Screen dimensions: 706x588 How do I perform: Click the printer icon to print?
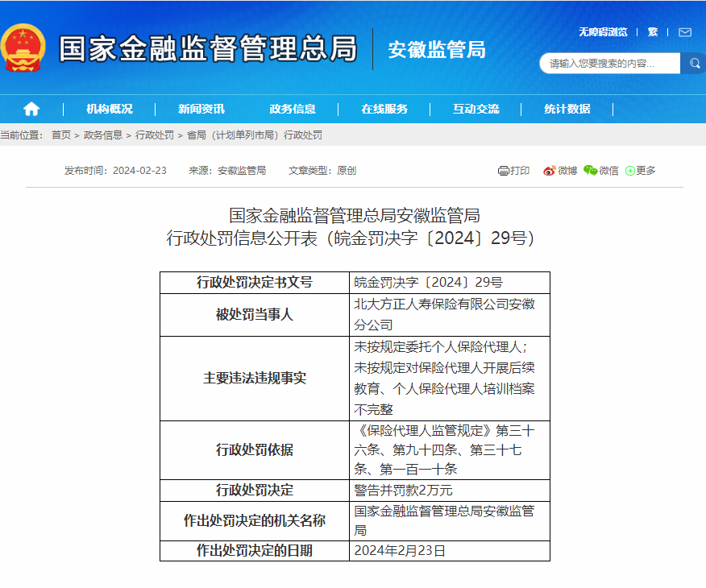[504, 171]
